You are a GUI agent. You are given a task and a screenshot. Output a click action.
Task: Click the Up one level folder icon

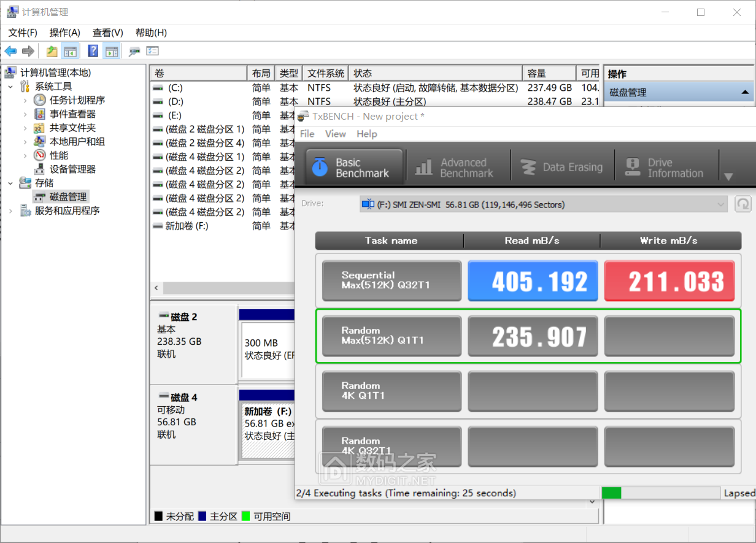52,51
